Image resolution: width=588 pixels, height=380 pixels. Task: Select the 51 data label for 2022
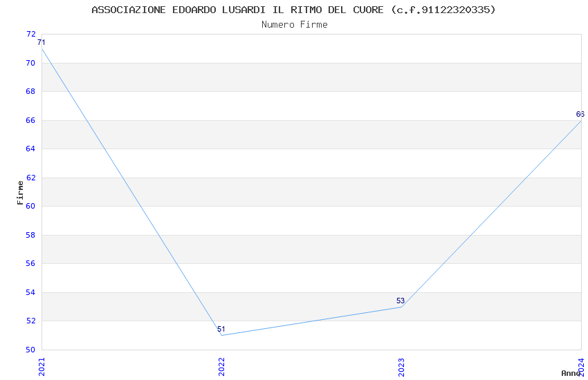(x=221, y=329)
